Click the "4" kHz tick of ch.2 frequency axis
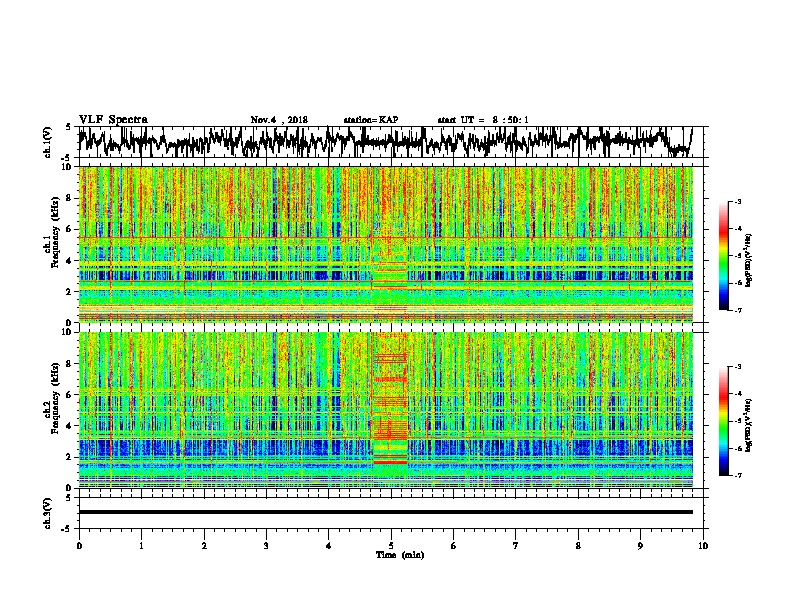The image size is (792, 612). (69, 426)
